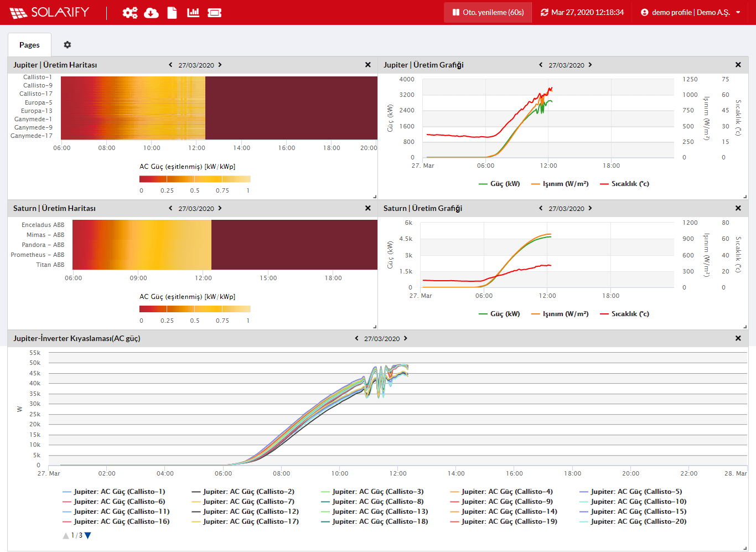Go to previous day in Saturn Üretim Haritası
This screenshot has height=552, width=756.
pyautogui.click(x=170, y=208)
